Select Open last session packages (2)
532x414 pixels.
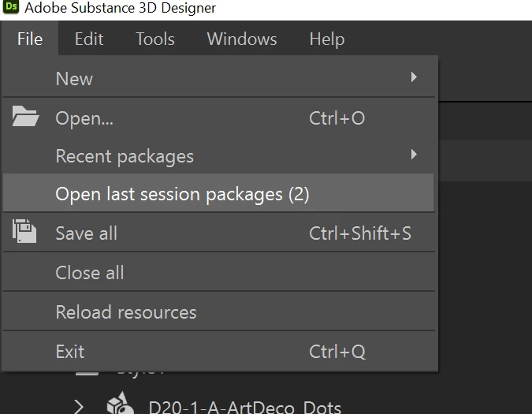tap(218, 194)
